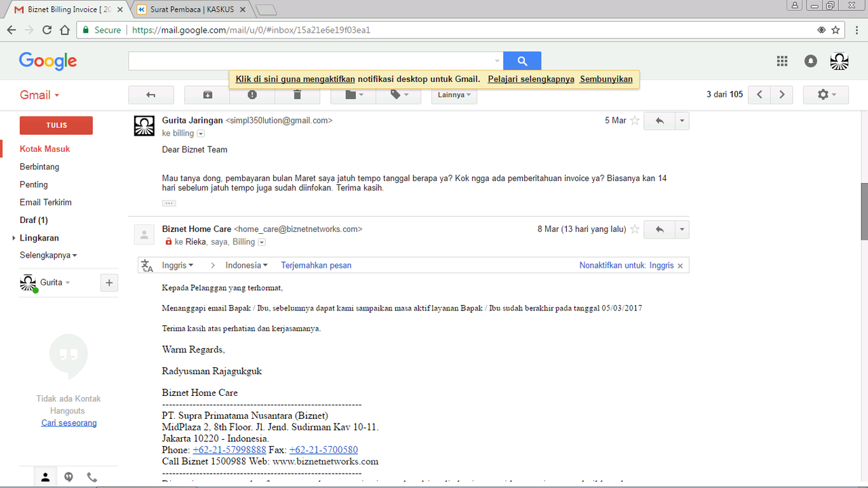Switch to the Surat Pembaca KASKUS tab
Viewport: 868px width, 488px height.
(x=193, y=9)
